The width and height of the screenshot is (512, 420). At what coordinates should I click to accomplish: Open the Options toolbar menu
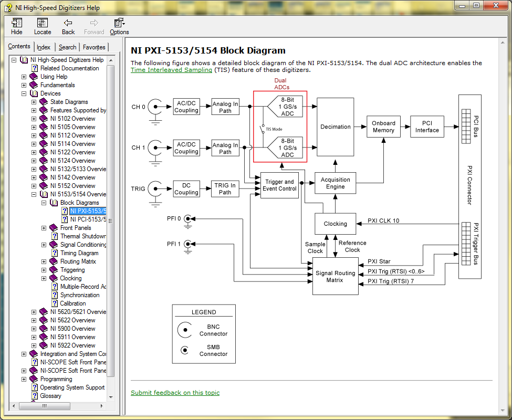tap(119, 23)
